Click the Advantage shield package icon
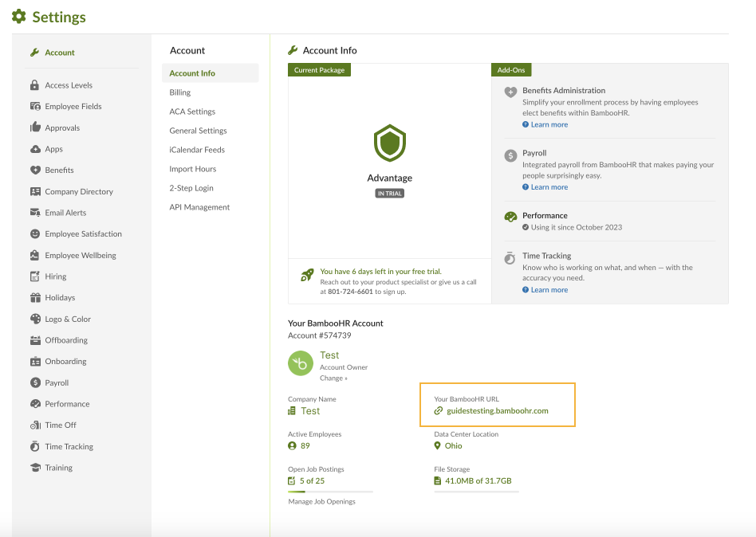The width and height of the screenshot is (756, 537). click(x=390, y=144)
